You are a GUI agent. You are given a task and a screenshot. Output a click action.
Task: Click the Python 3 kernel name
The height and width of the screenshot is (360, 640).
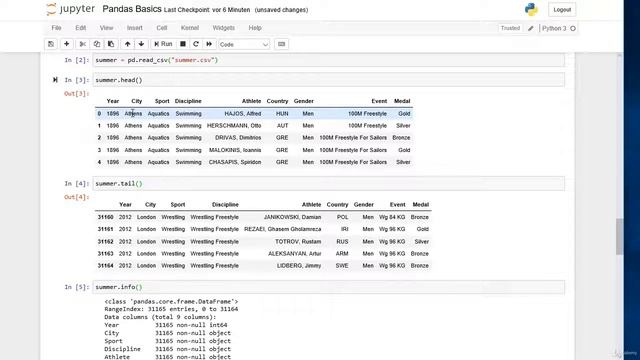[554, 28]
